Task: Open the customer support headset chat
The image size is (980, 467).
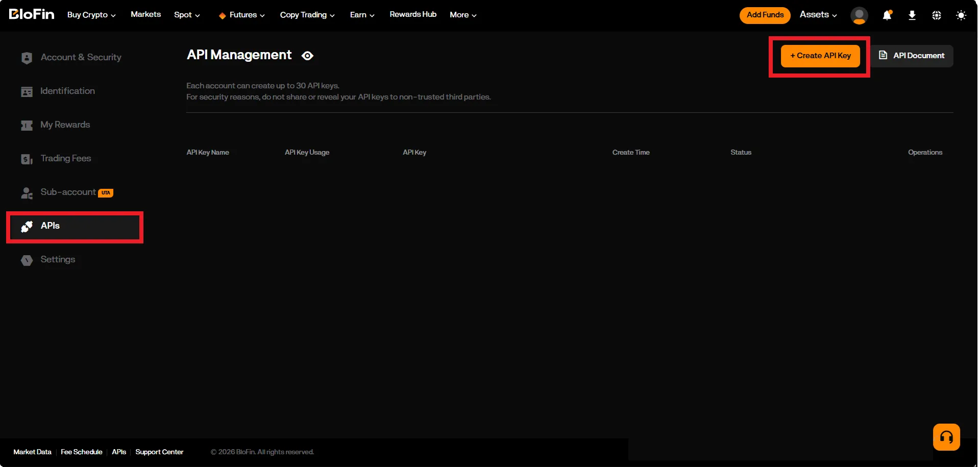Action: tap(946, 437)
